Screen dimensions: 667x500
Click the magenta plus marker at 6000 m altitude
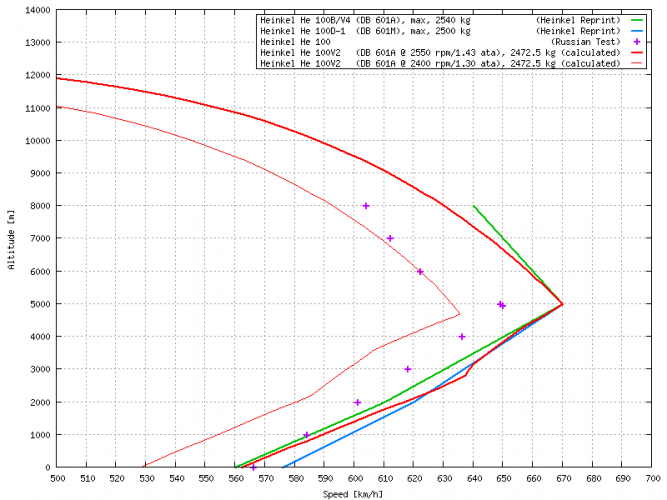pos(420,272)
